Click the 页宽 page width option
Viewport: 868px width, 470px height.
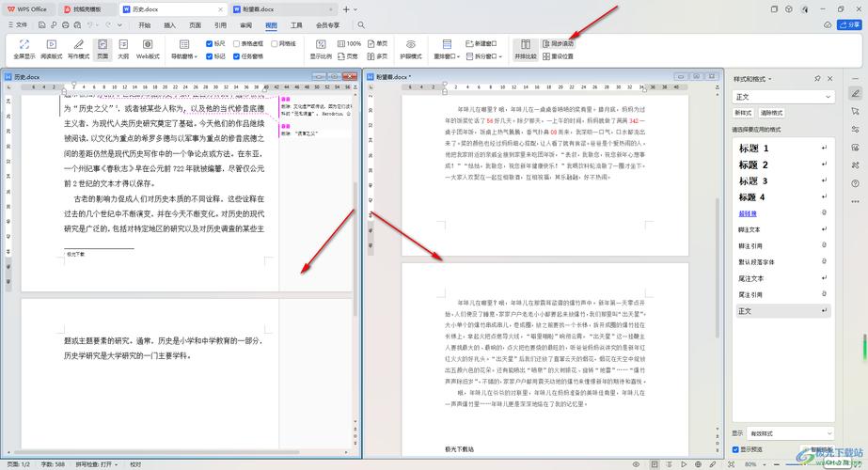(x=348, y=56)
